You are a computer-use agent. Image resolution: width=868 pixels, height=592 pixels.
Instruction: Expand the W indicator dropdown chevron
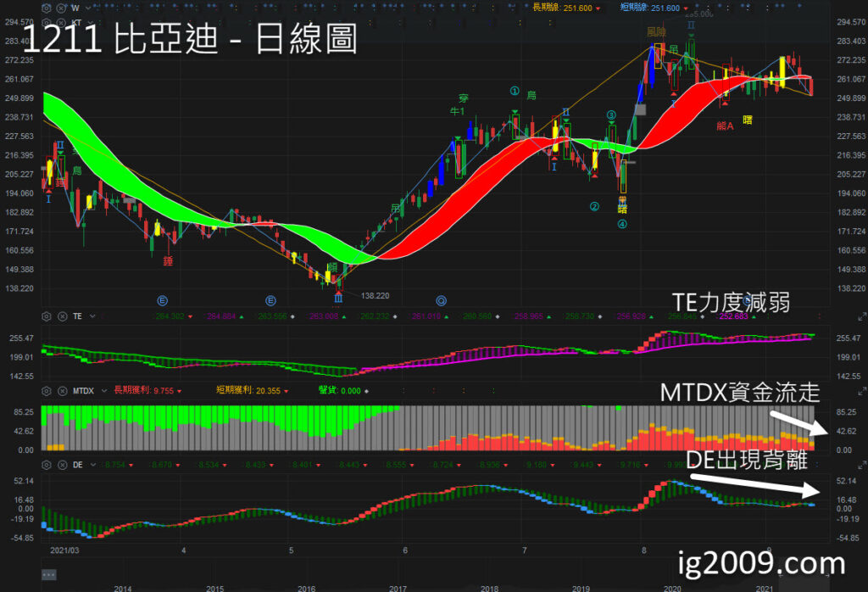coord(88,8)
